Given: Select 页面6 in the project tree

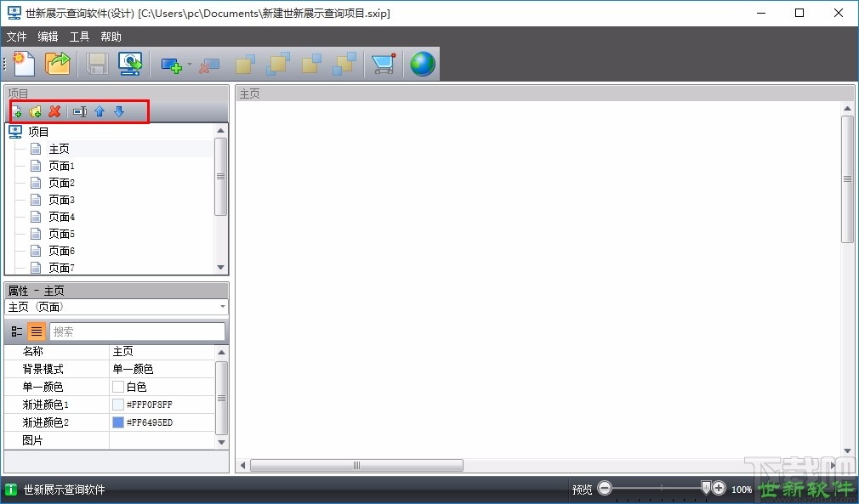Looking at the screenshot, I should coord(61,251).
